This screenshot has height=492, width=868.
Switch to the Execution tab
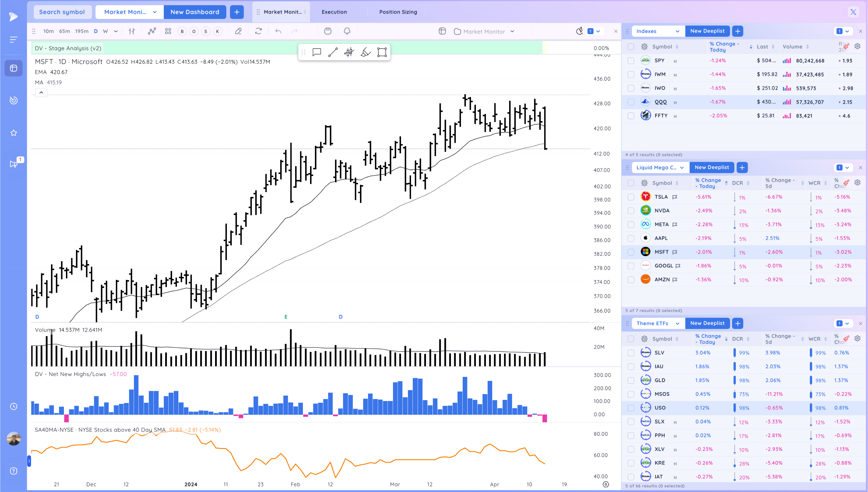tap(334, 12)
